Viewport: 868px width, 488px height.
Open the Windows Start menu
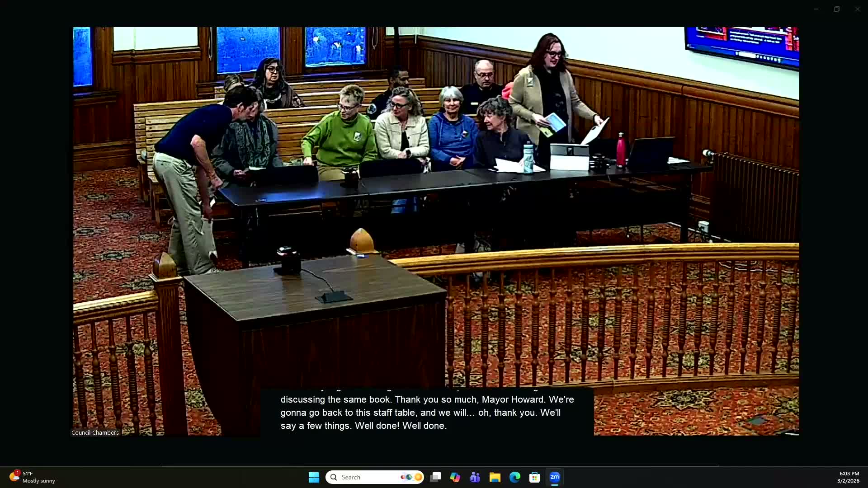[x=314, y=477]
